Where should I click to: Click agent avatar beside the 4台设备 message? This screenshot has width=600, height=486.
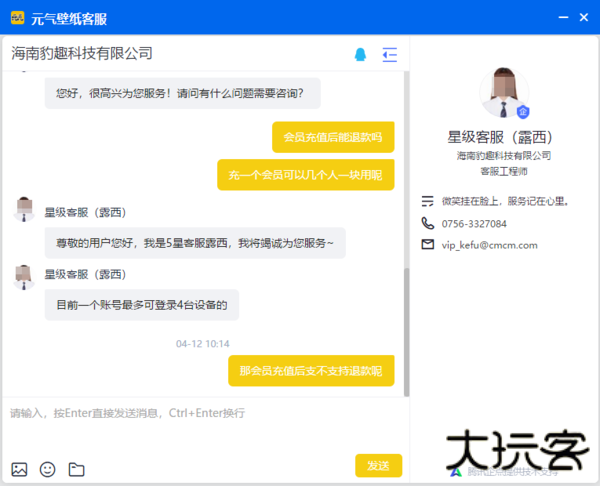click(24, 277)
